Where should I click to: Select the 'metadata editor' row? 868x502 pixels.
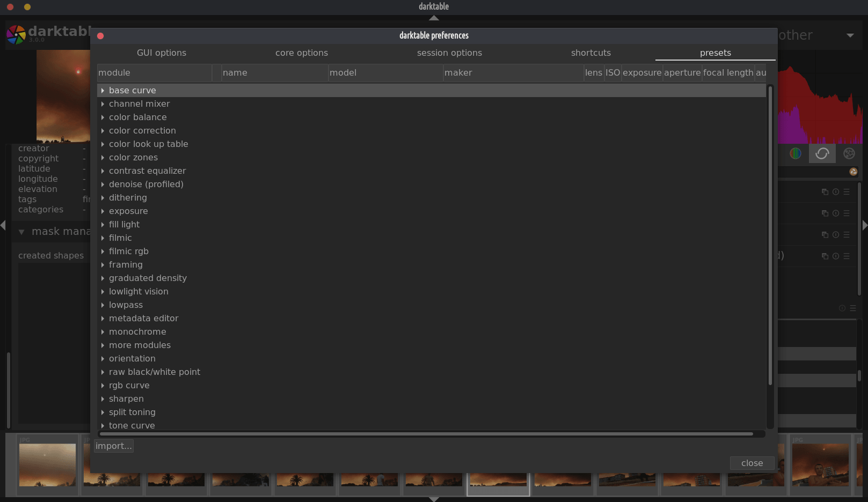[x=432, y=319]
